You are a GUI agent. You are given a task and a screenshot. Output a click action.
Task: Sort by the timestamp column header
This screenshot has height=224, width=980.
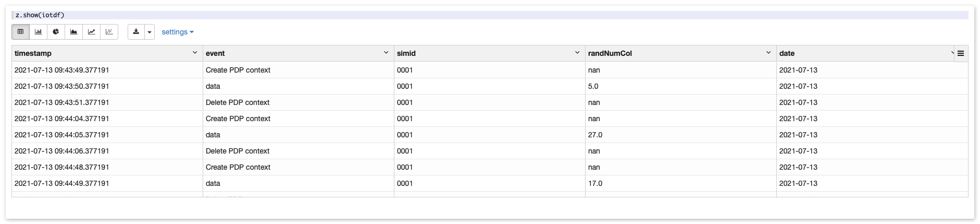[x=33, y=53]
